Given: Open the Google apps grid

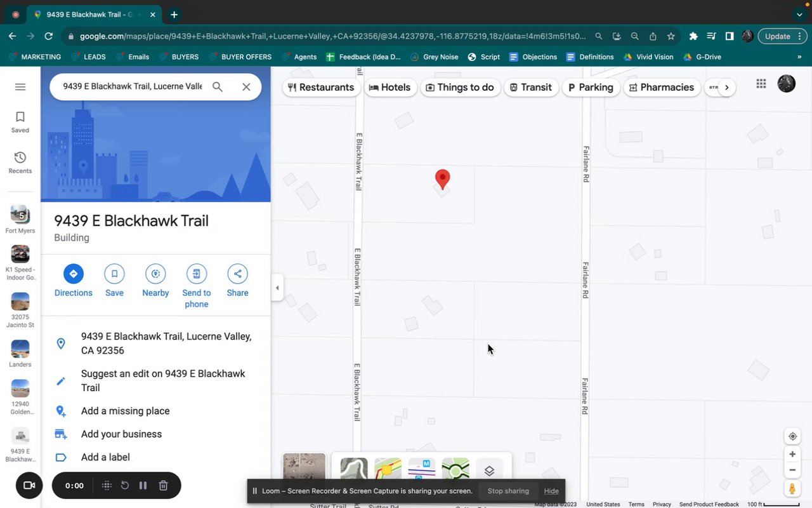Looking at the screenshot, I should [x=761, y=83].
